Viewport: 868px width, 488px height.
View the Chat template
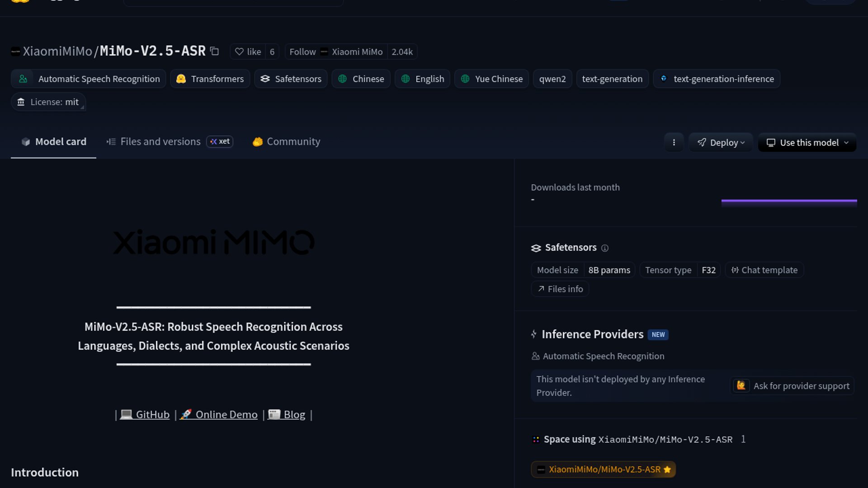coord(764,270)
